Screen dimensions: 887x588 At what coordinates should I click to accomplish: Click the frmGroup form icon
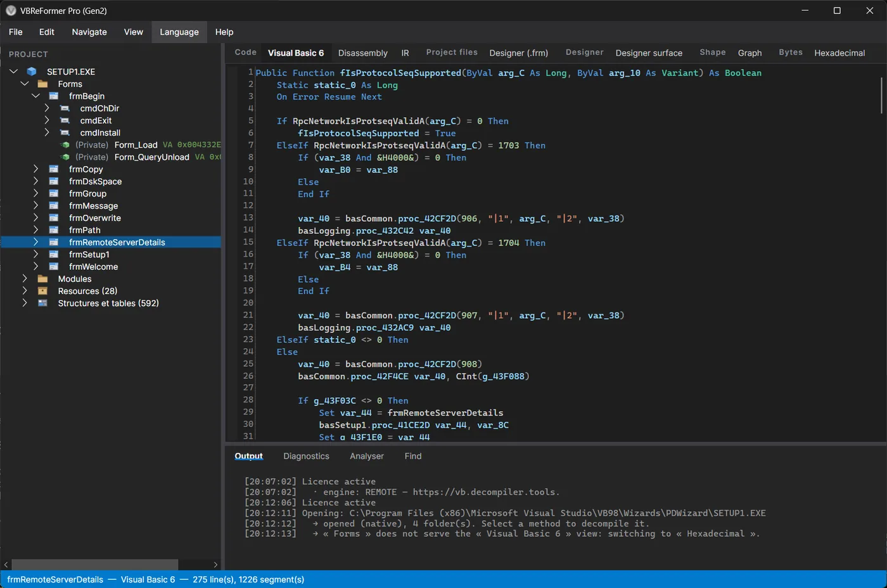pos(54,193)
